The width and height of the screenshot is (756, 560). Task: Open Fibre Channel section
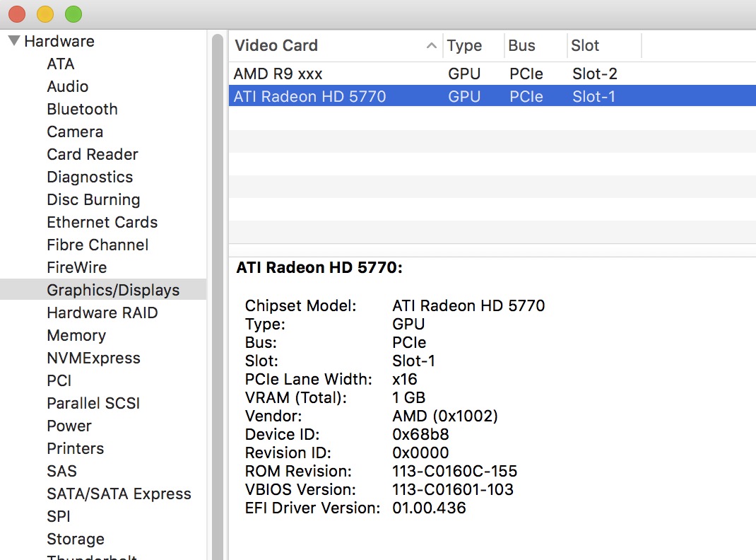point(98,245)
